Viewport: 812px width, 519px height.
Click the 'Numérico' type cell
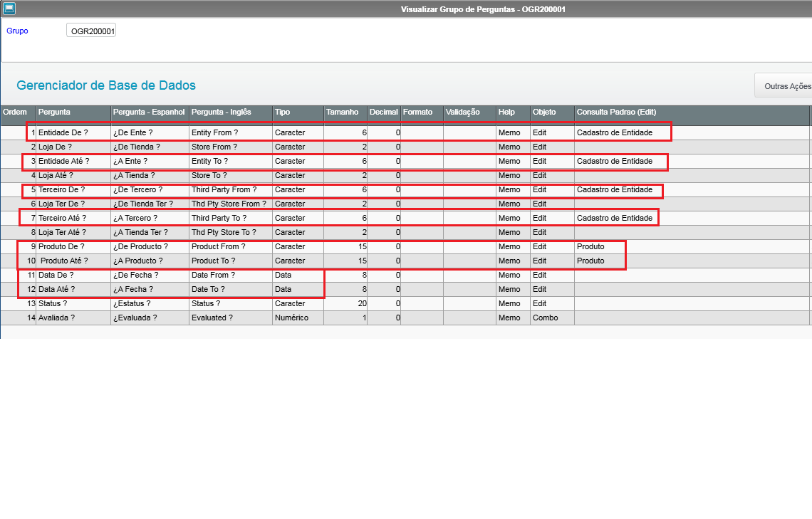(298, 318)
